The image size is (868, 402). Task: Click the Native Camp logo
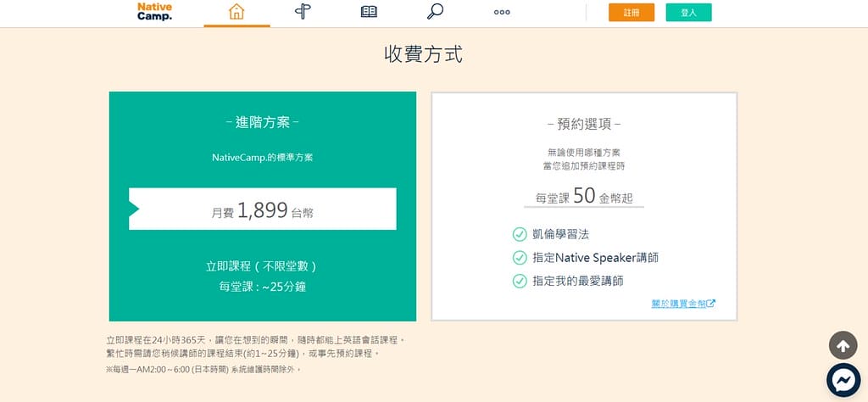(154, 12)
